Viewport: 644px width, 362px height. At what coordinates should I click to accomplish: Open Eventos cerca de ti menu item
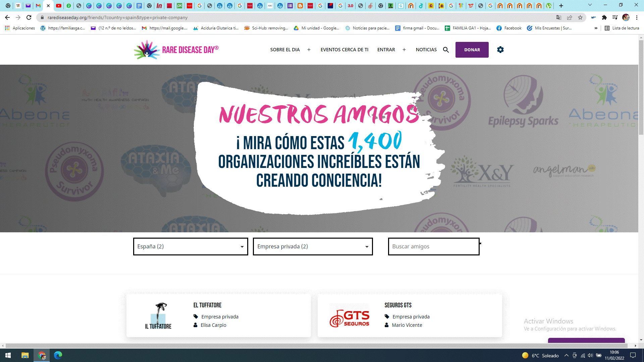[x=344, y=50]
